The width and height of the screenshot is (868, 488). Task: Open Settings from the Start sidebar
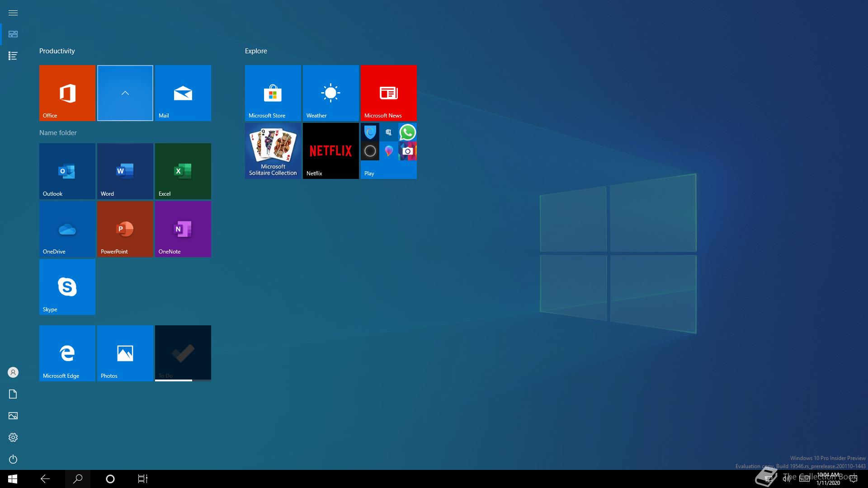point(13,437)
